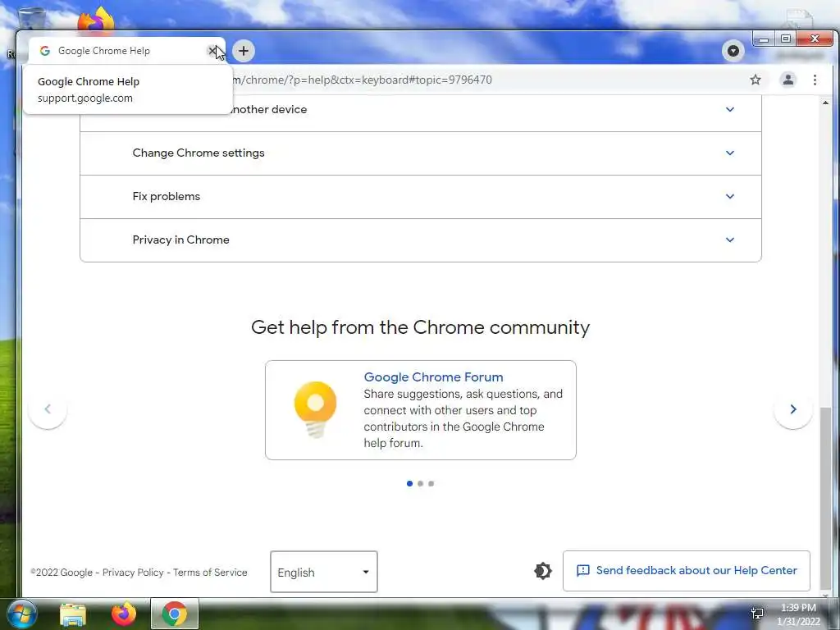Expand the Change Chrome settings section
The width and height of the screenshot is (840, 630).
[x=421, y=153]
